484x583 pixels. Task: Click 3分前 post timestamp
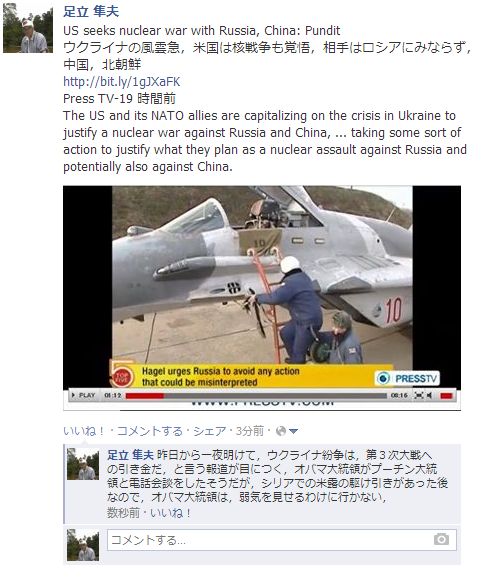click(249, 431)
